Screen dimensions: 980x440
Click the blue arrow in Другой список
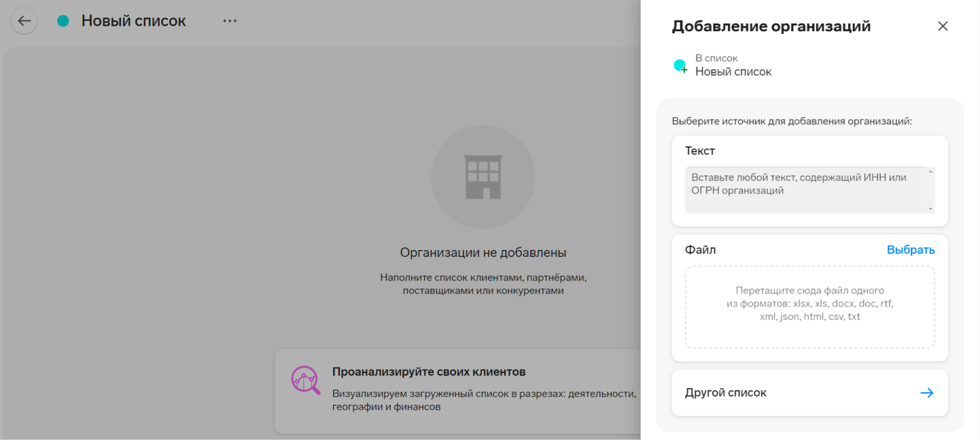pos(927,393)
